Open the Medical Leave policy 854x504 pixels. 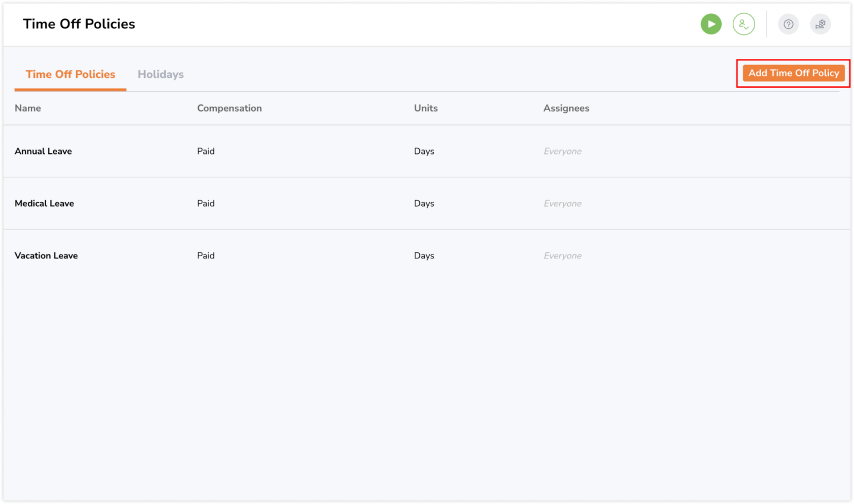pyautogui.click(x=44, y=203)
